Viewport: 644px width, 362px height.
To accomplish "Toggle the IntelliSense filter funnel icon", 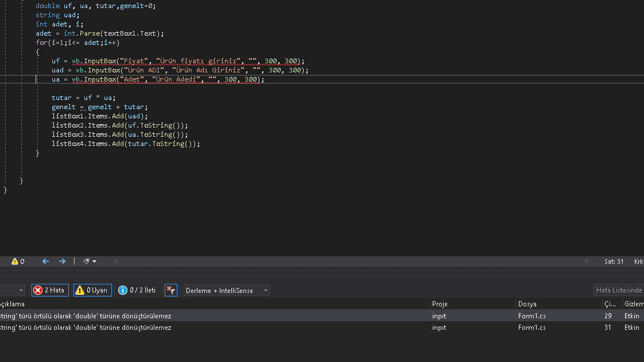I will point(171,290).
